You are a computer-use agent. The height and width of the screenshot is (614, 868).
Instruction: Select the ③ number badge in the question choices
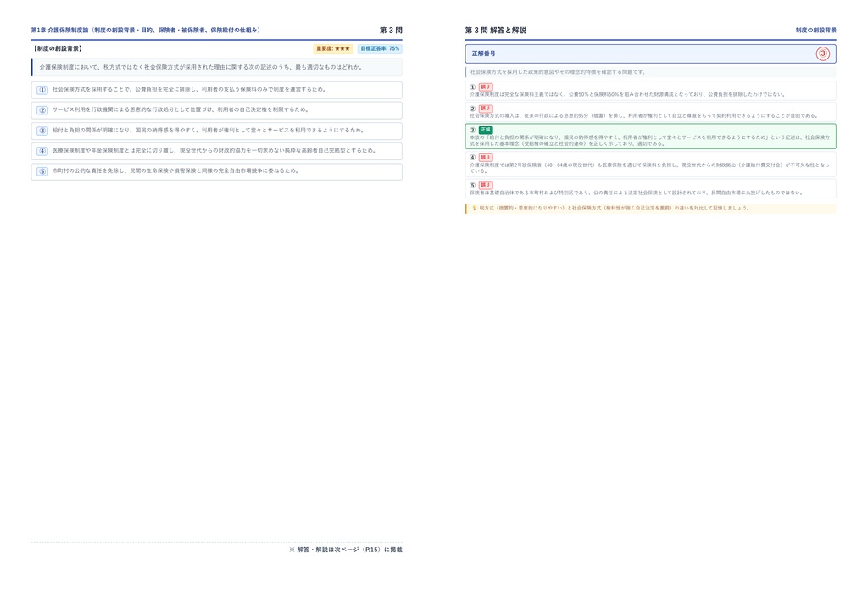coord(42,131)
